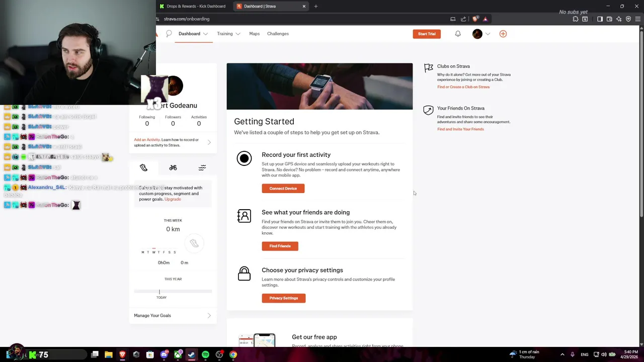Click the Find Friends button
The height and width of the screenshot is (362, 644).
tap(280, 246)
